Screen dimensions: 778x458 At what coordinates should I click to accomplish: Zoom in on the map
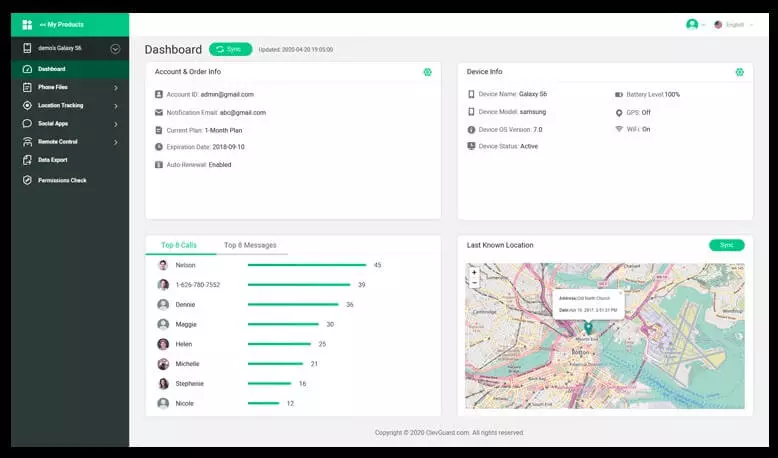click(474, 273)
